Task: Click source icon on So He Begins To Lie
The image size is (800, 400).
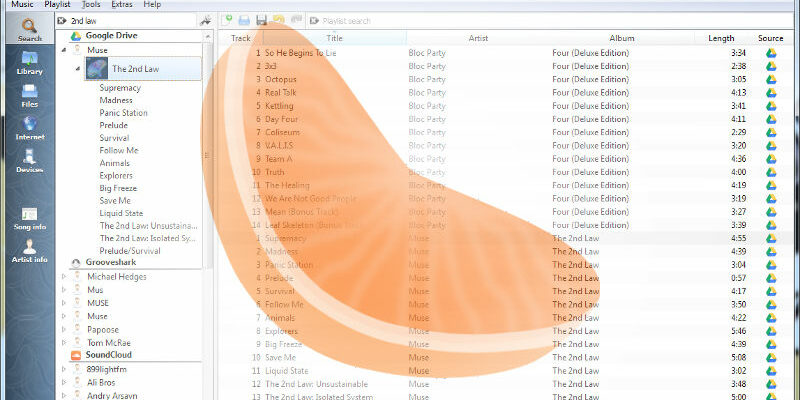Action: pyautogui.click(x=771, y=53)
